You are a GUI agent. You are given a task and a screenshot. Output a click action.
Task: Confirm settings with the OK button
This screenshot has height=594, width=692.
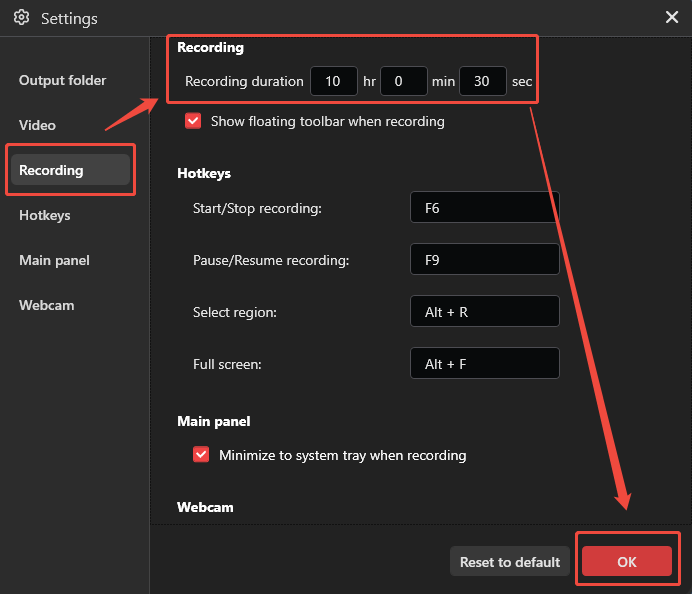[627, 561]
